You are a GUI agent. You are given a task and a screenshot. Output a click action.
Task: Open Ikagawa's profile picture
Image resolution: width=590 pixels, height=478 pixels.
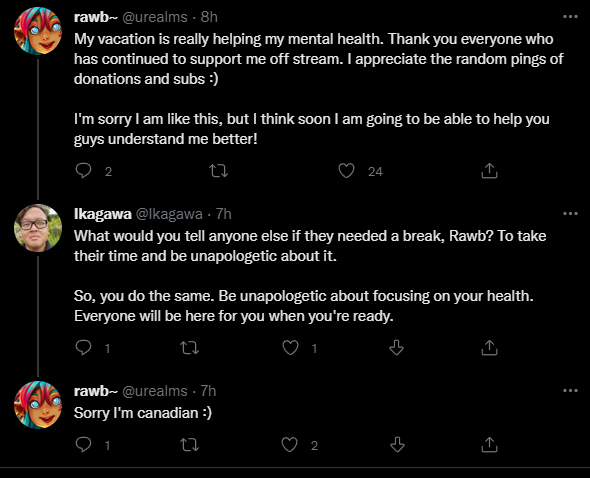coord(38,228)
